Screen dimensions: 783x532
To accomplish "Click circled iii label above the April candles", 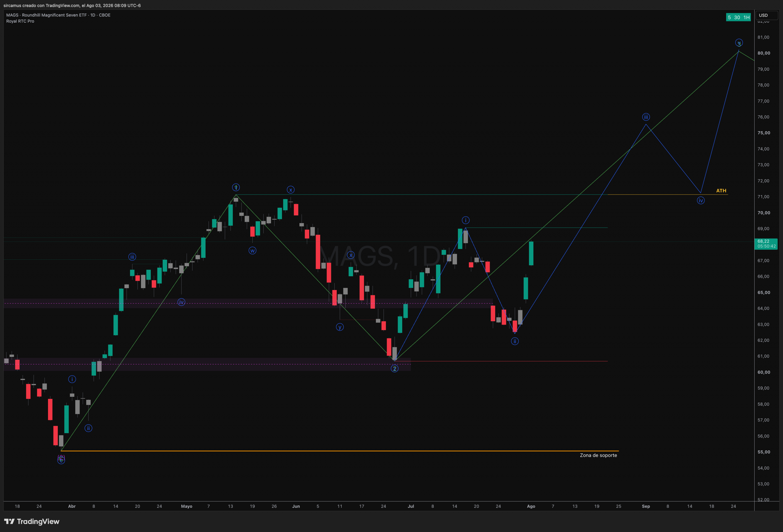I will [132, 257].
